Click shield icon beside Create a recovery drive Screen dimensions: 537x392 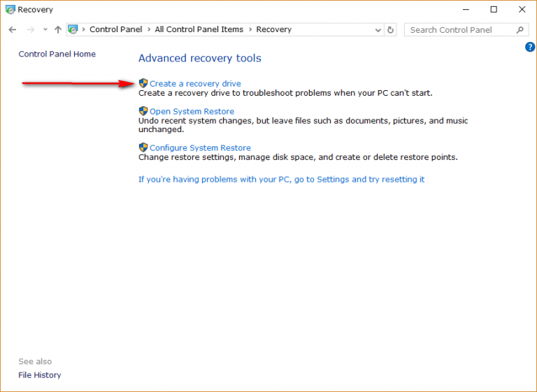pos(143,83)
